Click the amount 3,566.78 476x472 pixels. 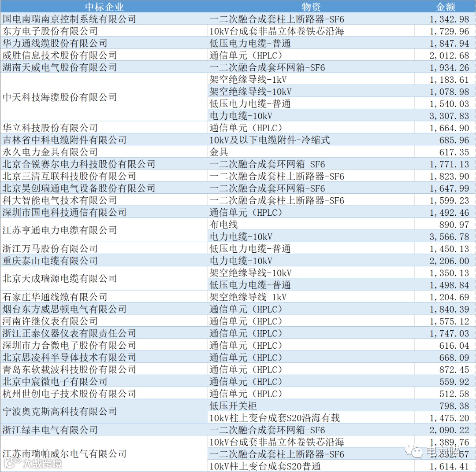coord(449,236)
